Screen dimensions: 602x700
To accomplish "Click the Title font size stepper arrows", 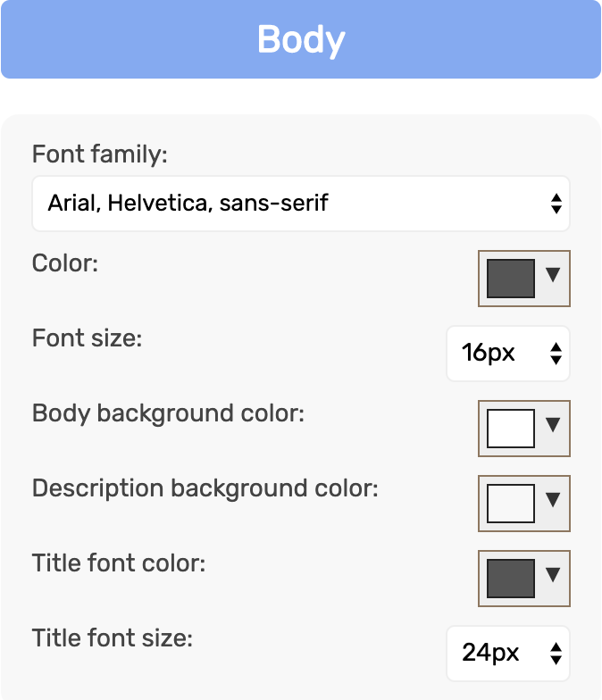I will (x=556, y=654).
